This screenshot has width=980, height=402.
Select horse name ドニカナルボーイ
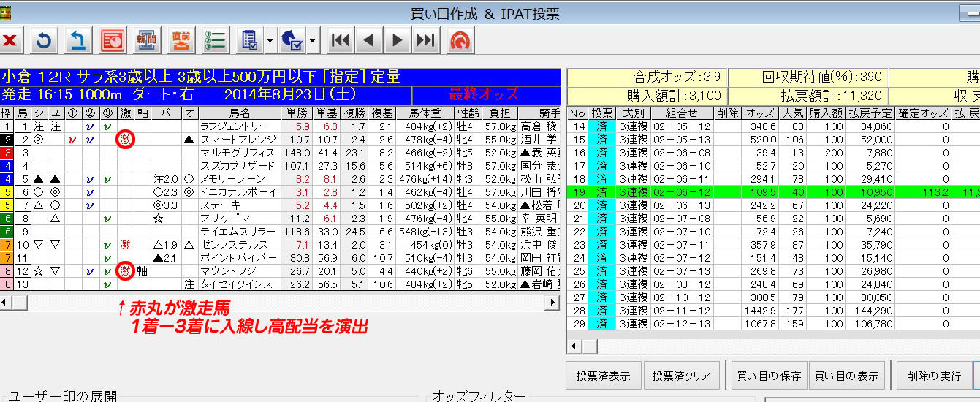point(239,191)
